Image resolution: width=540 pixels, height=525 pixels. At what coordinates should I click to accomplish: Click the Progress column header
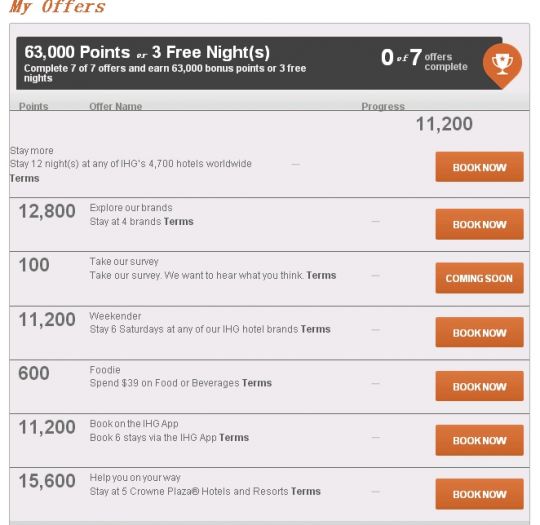383,106
